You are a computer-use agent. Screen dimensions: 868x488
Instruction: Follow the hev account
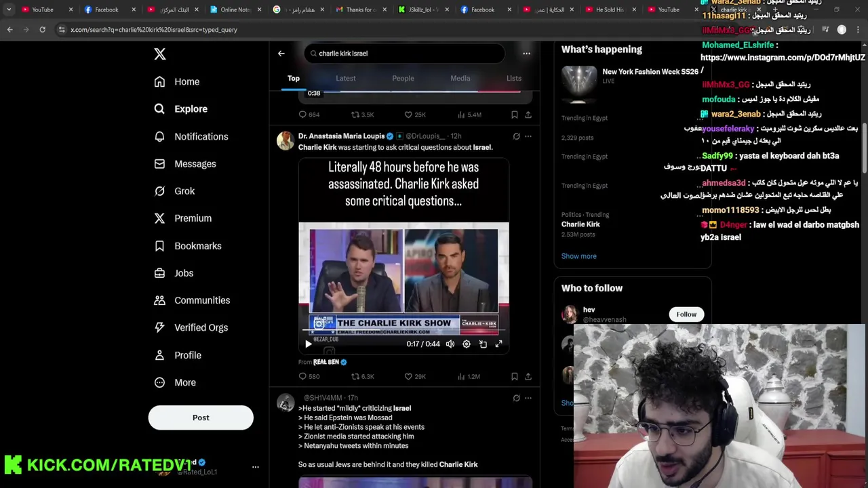pos(686,314)
